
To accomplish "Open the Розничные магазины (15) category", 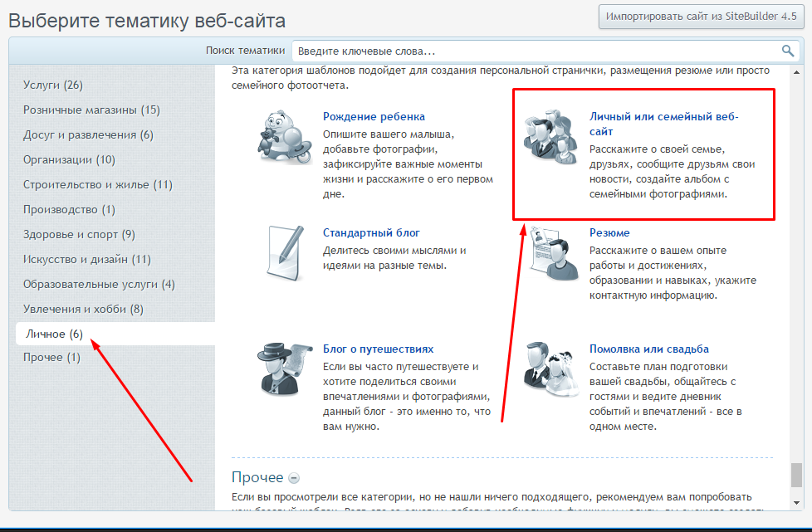I will point(91,110).
